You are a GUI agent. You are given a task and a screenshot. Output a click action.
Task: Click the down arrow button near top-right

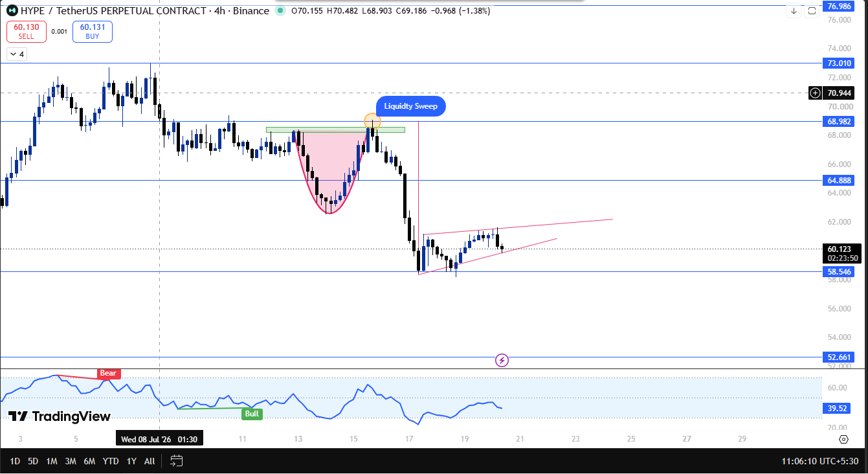794,11
